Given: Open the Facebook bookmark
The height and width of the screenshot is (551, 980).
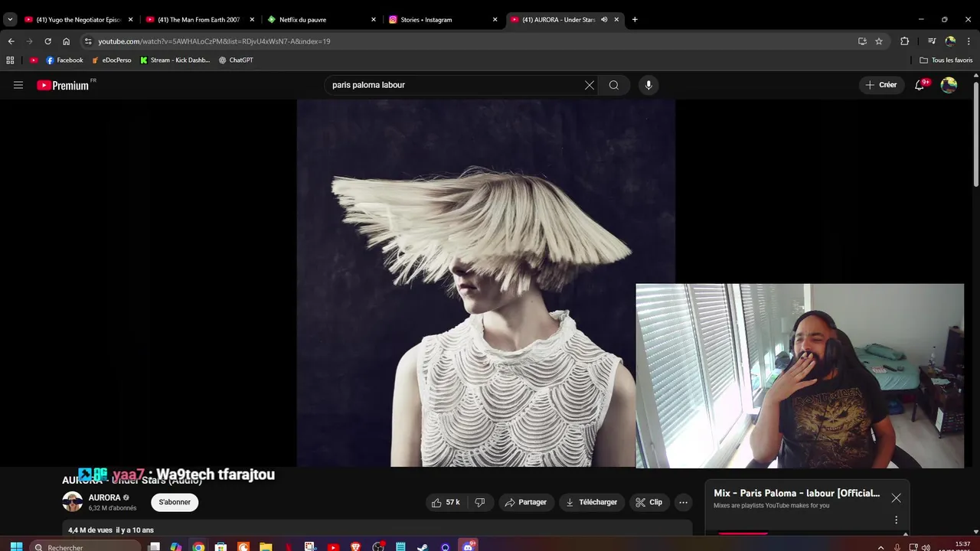Looking at the screenshot, I should pos(64,60).
